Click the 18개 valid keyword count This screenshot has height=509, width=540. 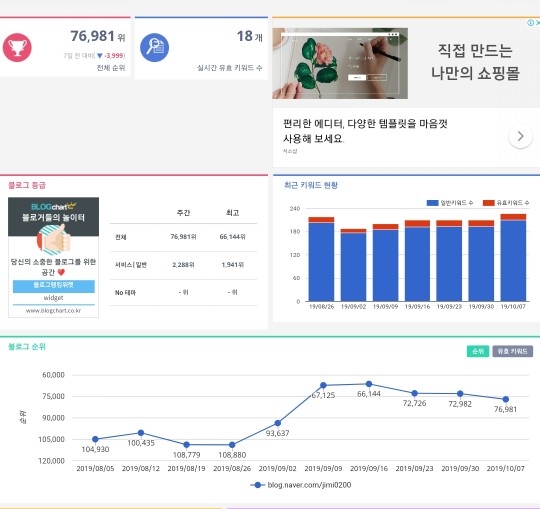250,36
